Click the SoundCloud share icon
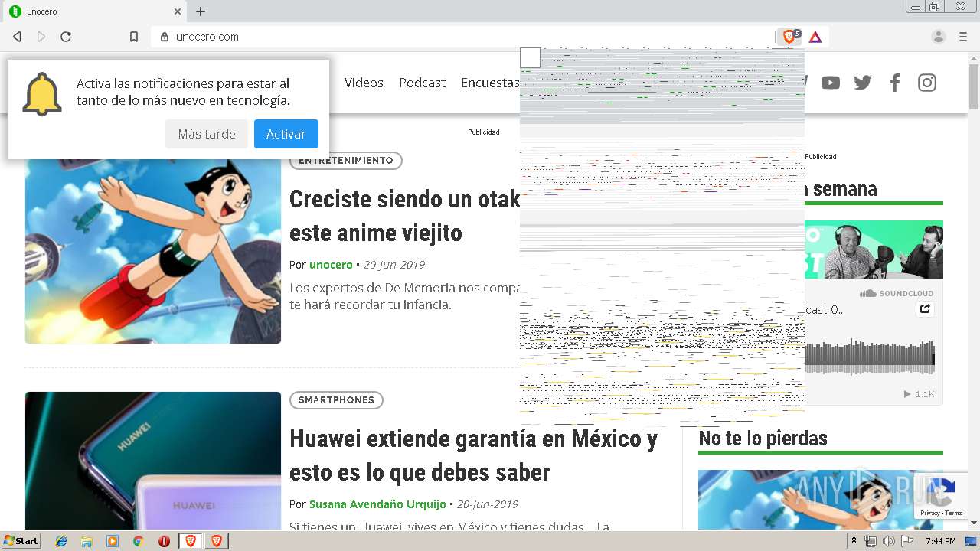Viewport: 980px width, 551px height. (925, 309)
